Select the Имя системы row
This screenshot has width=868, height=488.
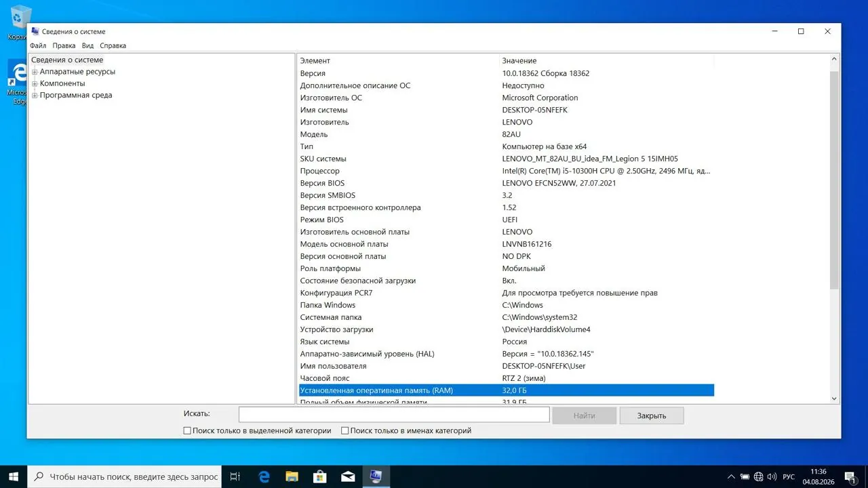coord(507,110)
